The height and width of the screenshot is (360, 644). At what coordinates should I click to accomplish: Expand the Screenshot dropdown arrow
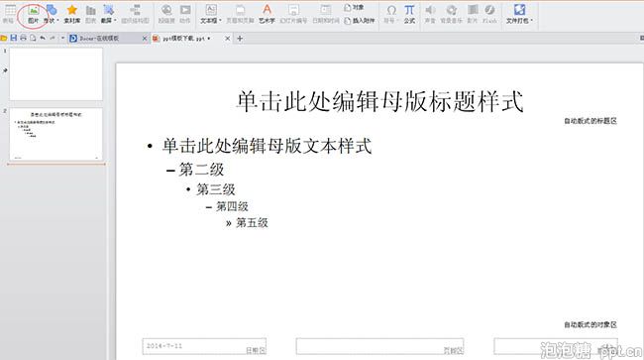115,21
